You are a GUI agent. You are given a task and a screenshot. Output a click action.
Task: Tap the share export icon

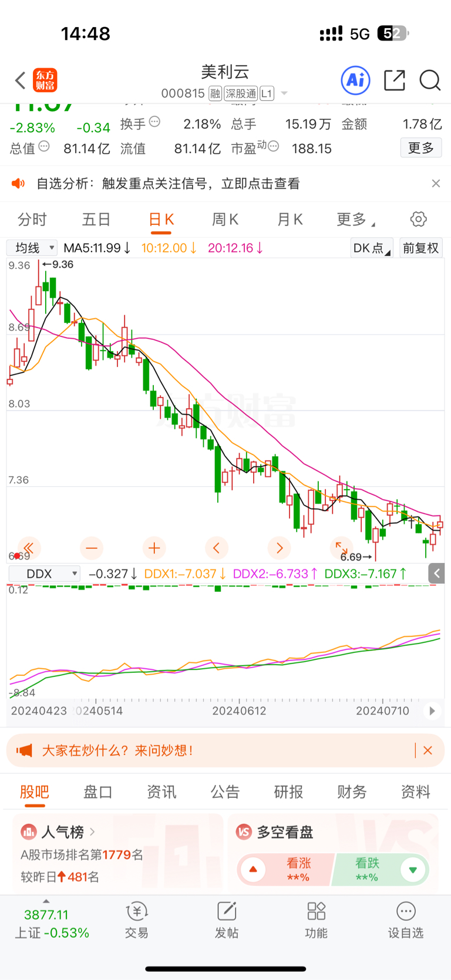click(395, 80)
